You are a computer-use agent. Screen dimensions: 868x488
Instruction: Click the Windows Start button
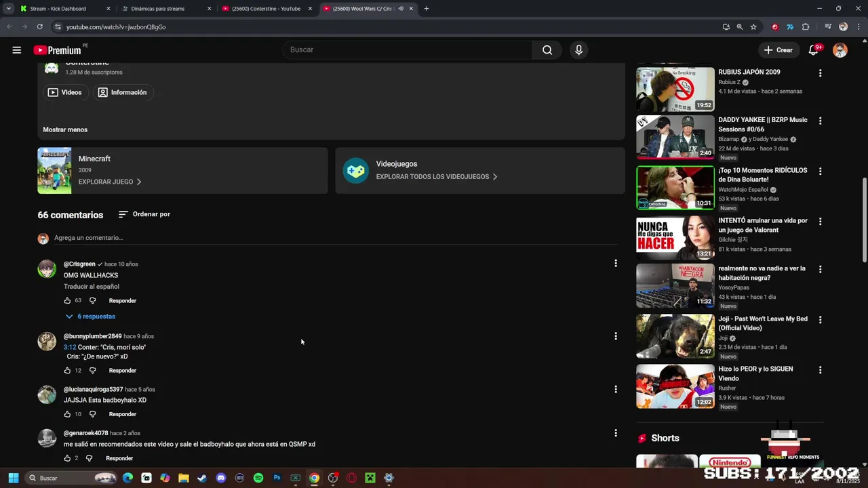(13, 478)
